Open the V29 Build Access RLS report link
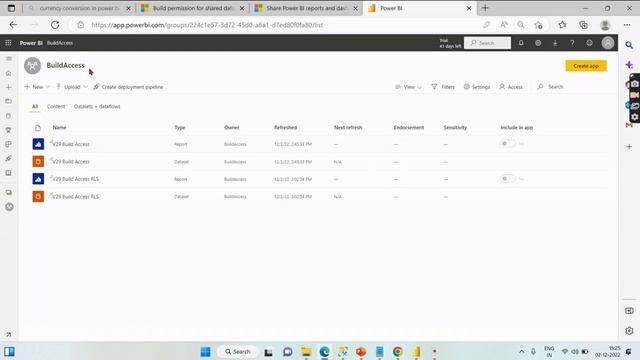This screenshot has width=640, height=360. [x=76, y=179]
